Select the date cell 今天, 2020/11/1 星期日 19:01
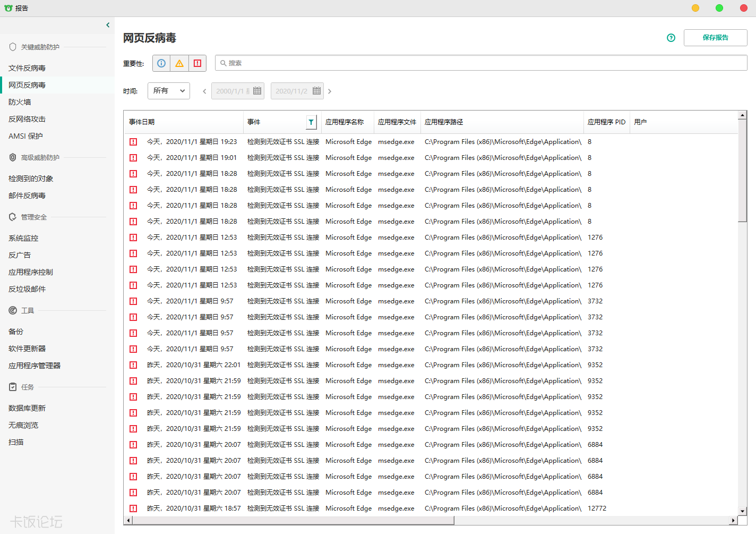Image resolution: width=756 pixels, height=534 pixels. 192,158
